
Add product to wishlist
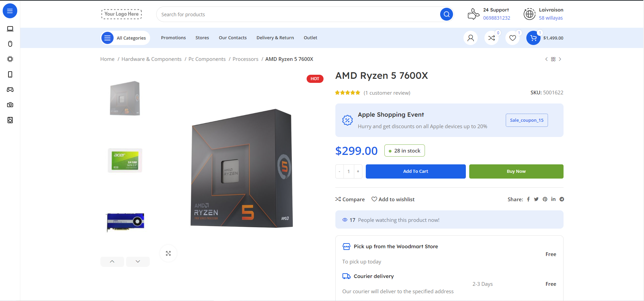tap(393, 199)
